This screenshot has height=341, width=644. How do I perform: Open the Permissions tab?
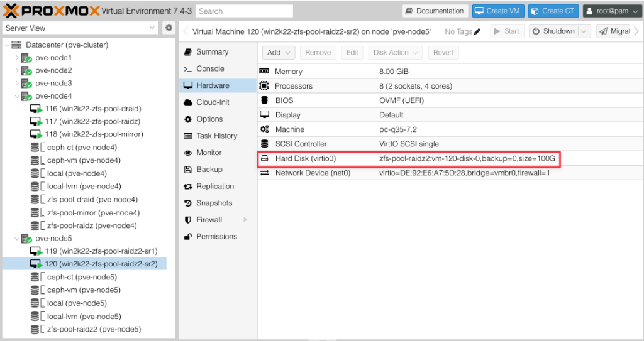pos(218,236)
